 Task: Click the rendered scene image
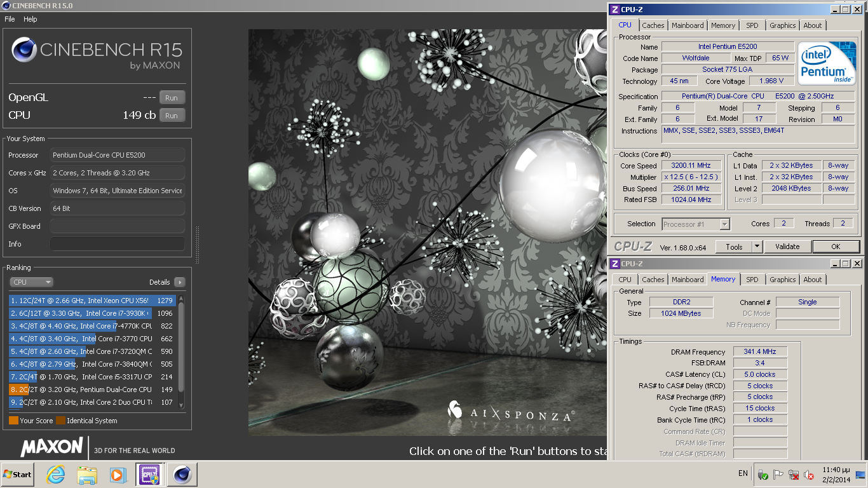click(427, 232)
